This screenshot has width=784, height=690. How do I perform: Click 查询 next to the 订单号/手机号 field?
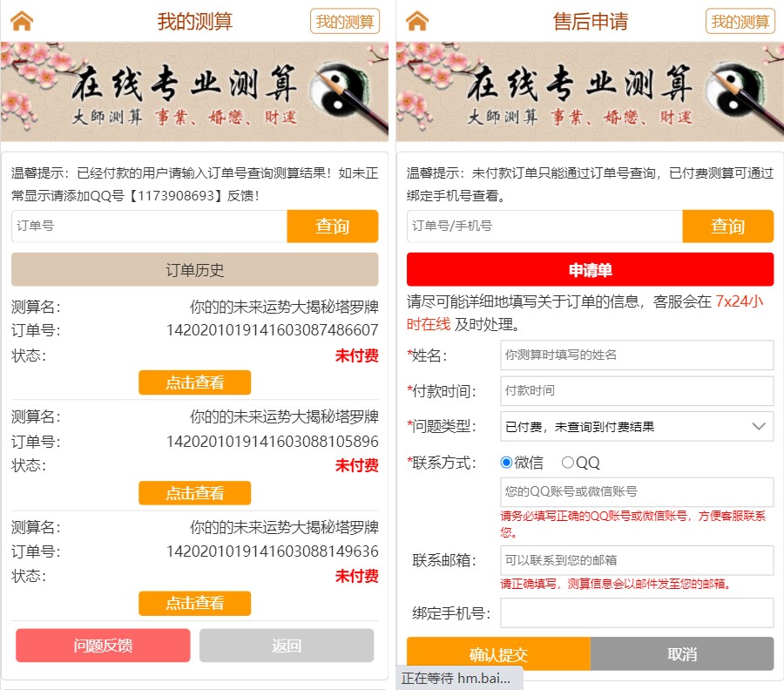coord(728,226)
